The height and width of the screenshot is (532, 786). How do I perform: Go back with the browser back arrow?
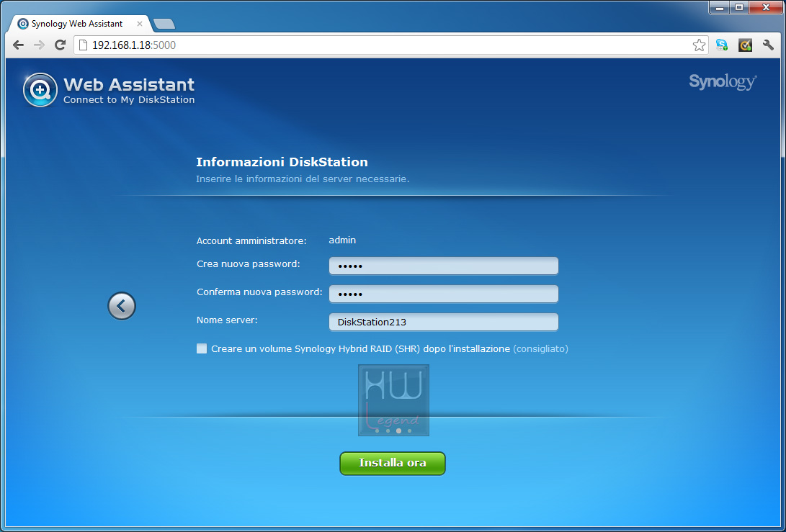(19, 45)
